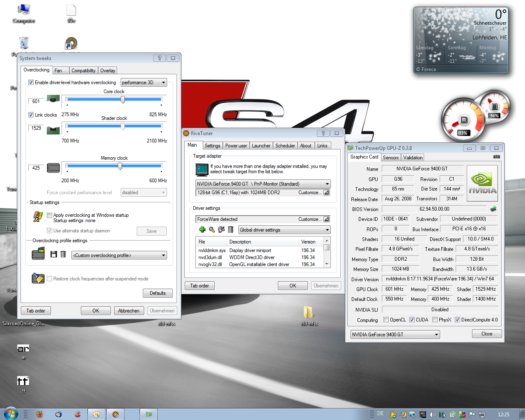
Task: Click OK in the RivaTuner window
Action: [293, 286]
